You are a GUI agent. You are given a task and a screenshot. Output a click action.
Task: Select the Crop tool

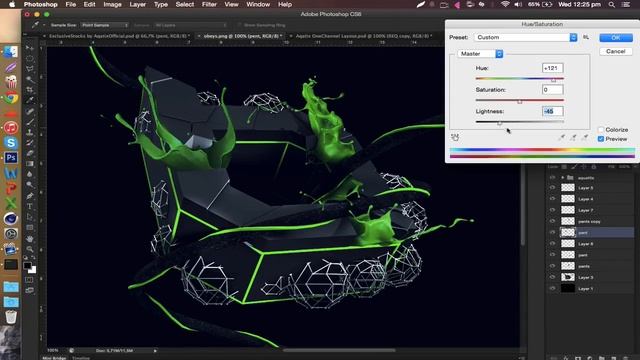point(30,90)
